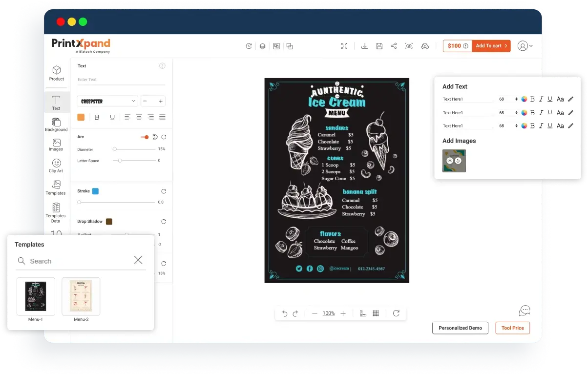Zoom out with the minus beside 100%
The image size is (588, 374).
point(315,313)
